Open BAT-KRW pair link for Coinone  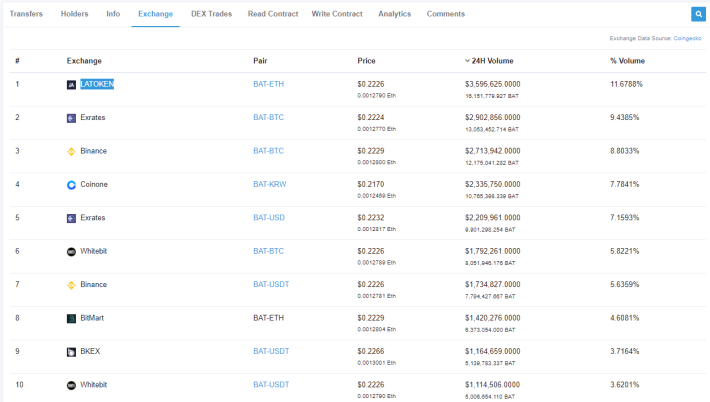[270, 184]
